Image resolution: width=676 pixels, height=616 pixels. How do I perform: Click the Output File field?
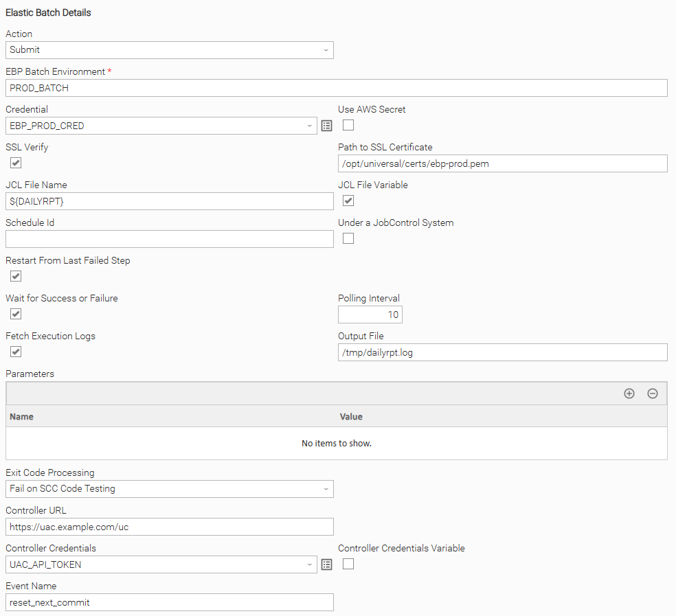click(503, 352)
